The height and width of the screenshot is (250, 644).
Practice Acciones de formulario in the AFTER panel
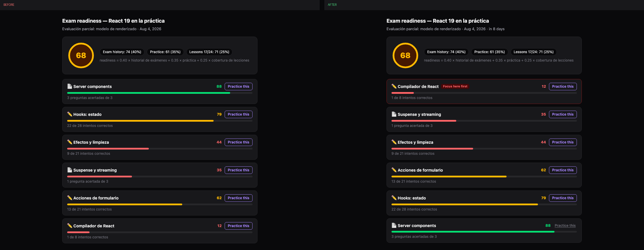[563, 170]
